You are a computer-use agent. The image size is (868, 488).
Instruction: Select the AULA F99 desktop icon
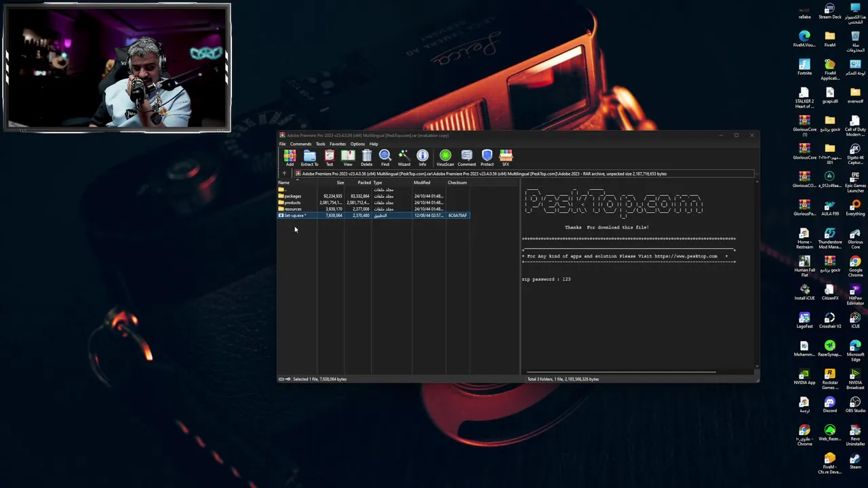pos(830,207)
